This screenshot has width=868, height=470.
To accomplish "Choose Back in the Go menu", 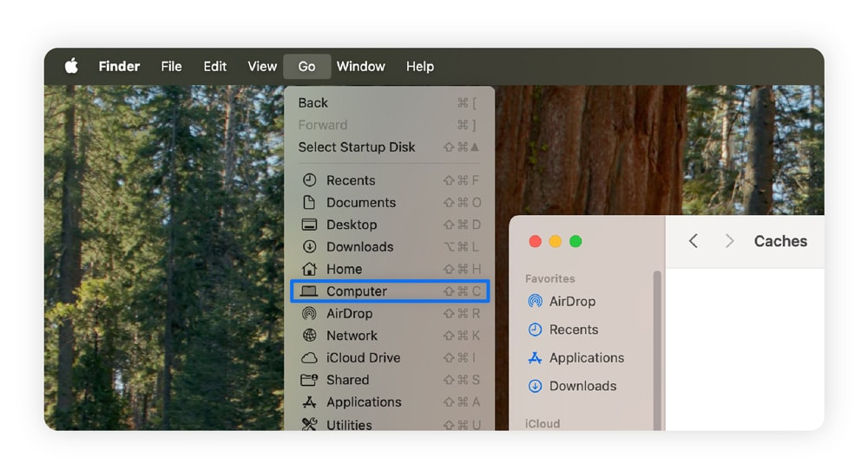I will (389, 103).
